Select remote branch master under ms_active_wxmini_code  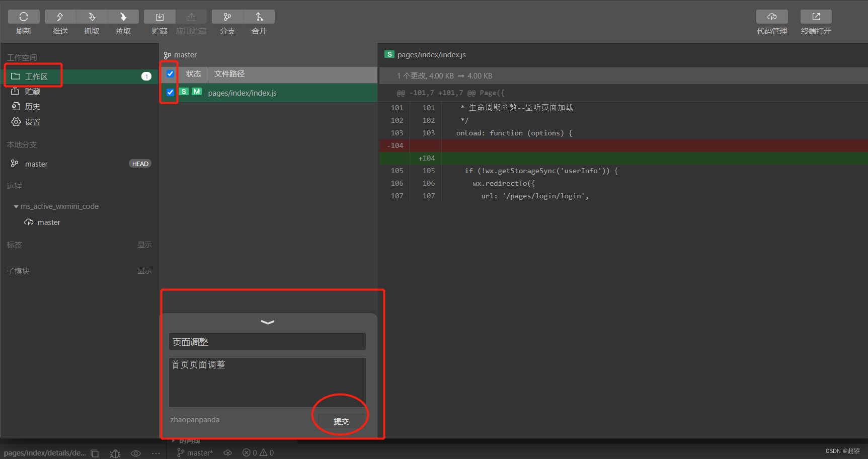(49, 222)
